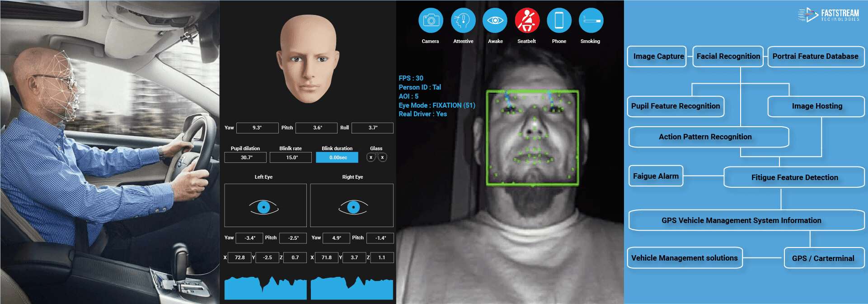Click the Portrai Feature Database box

[816, 57]
